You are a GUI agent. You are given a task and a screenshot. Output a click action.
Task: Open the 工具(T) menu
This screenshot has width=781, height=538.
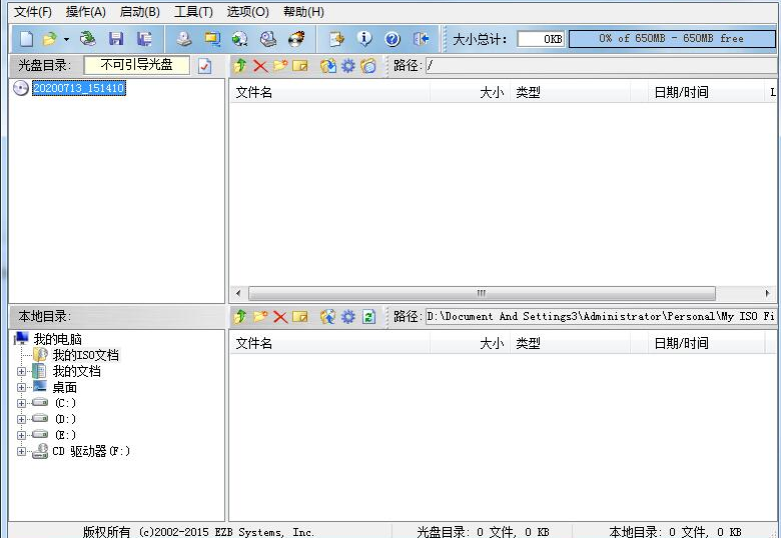[193, 11]
